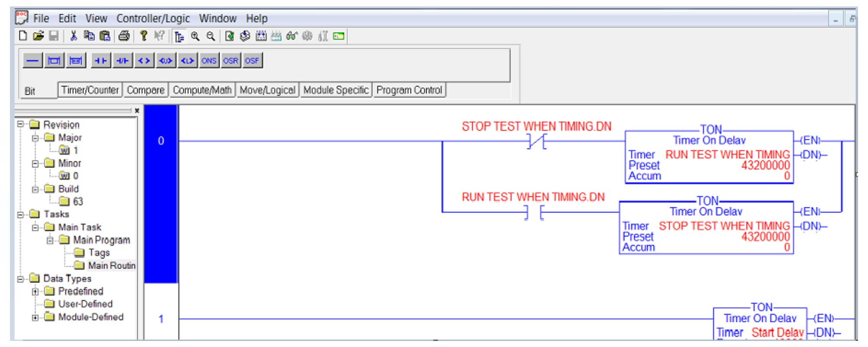This screenshot has height=347, width=868.
Task: Open help with the yellow question mark icon
Action: point(144,36)
